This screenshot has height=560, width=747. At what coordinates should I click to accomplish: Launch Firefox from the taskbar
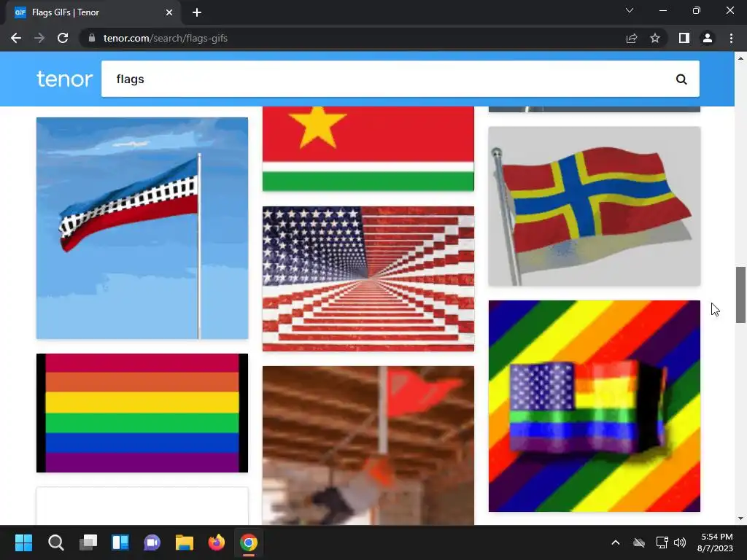click(x=216, y=542)
